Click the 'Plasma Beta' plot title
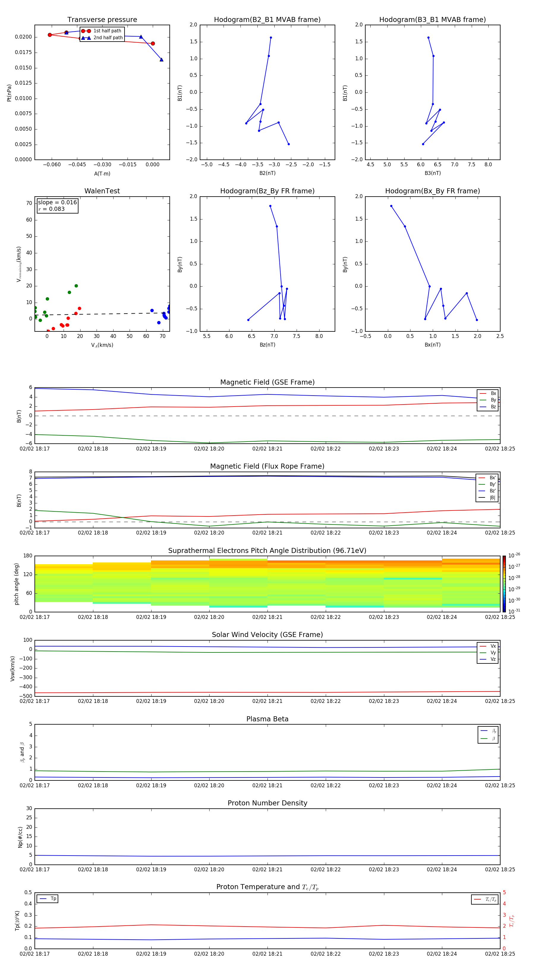The height and width of the screenshot is (980, 535). 267,719
